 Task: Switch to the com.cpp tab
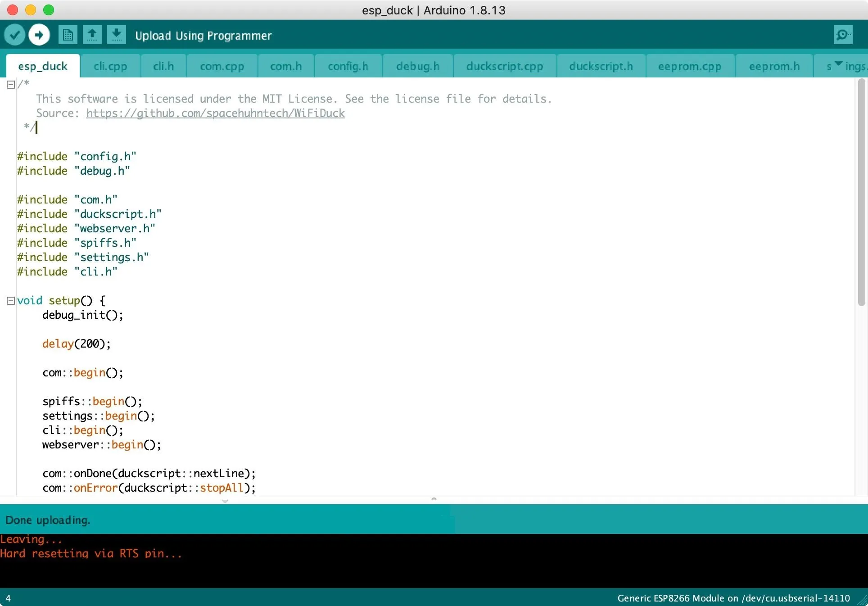point(222,66)
